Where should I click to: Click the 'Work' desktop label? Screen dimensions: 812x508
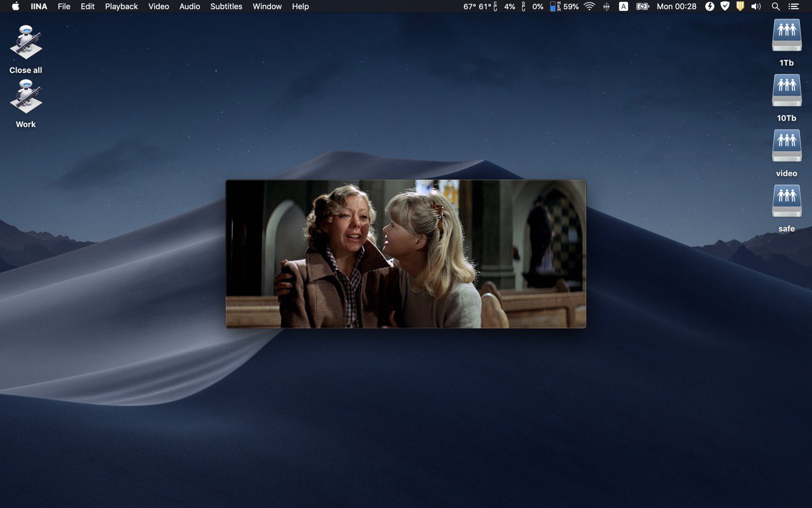coord(26,124)
